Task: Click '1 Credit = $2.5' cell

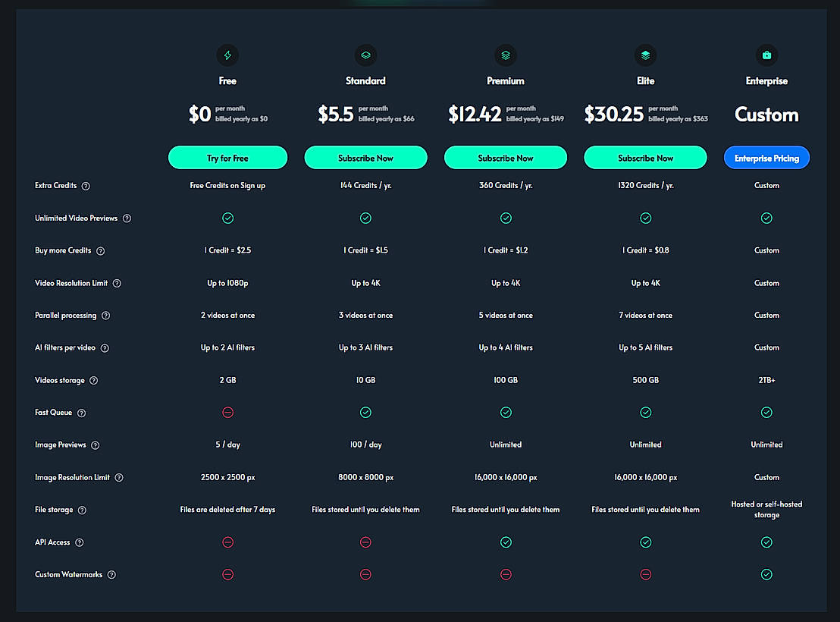Action: pyautogui.click(x=227, y=250)
